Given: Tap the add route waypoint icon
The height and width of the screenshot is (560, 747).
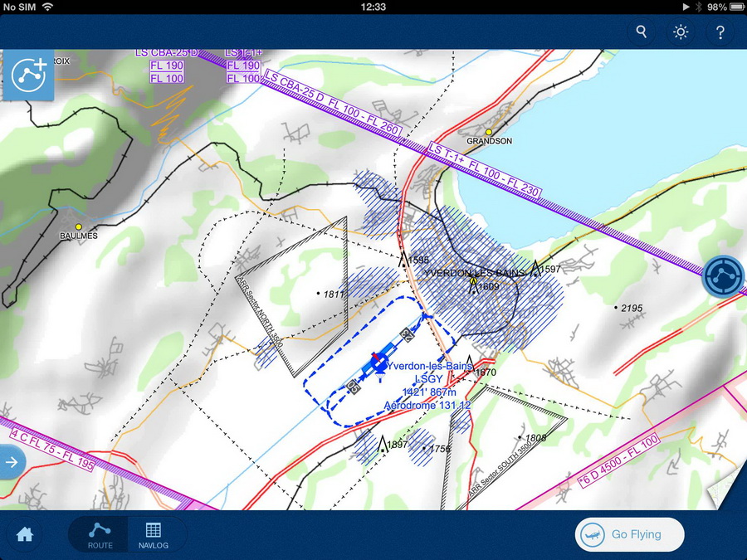Looking at the screenshot, I should coord(27,74).
